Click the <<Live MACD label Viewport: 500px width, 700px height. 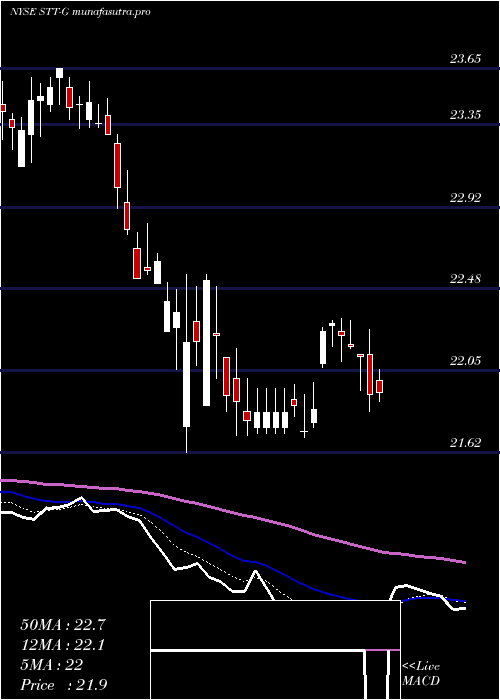click(x=421, y=674)
